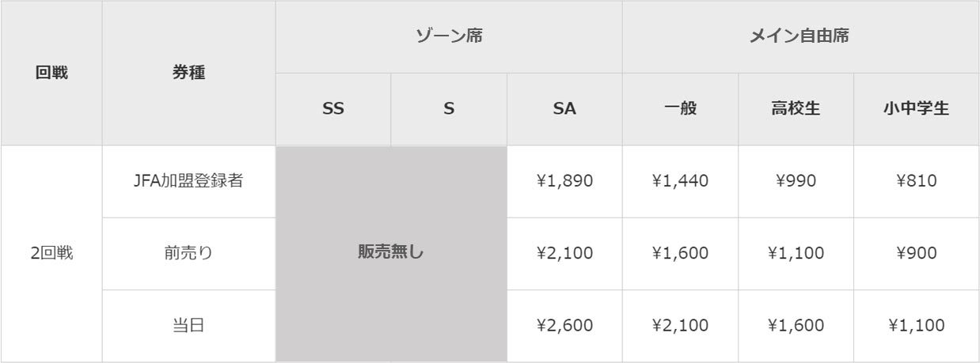Click the 券種 column header
The image size is (980, 363).
189,73
